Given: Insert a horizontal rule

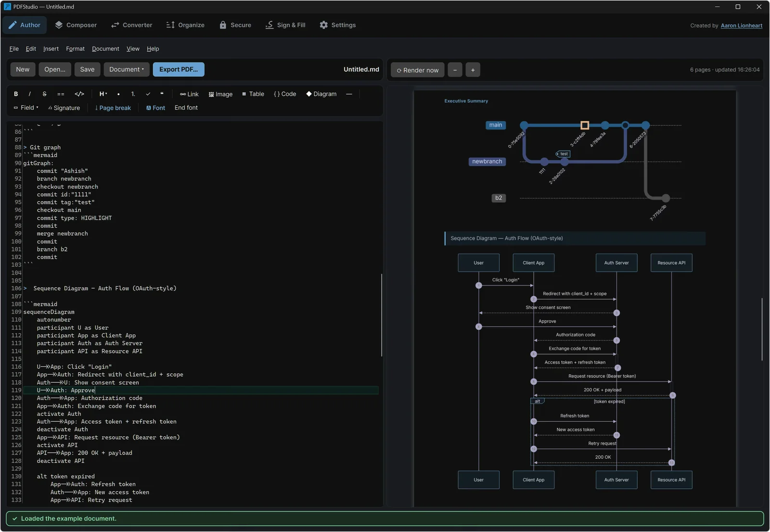Looking at the screenshot, I should coord(349,94).
